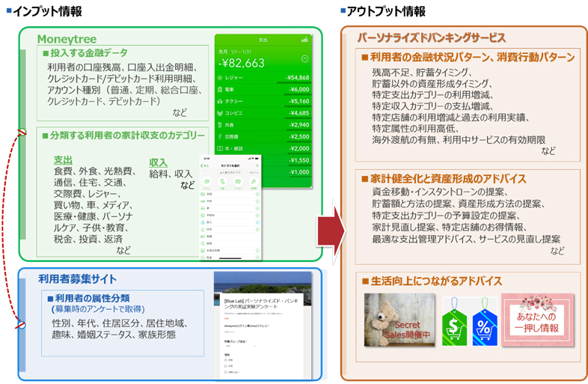588x384 pixels.
Task: Click the タクシー taxi category icon
Action: tap(221, 100)
